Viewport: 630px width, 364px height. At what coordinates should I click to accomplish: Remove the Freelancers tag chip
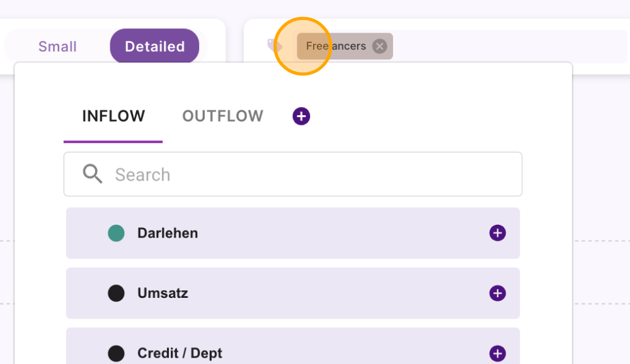[x=379, y=46]
